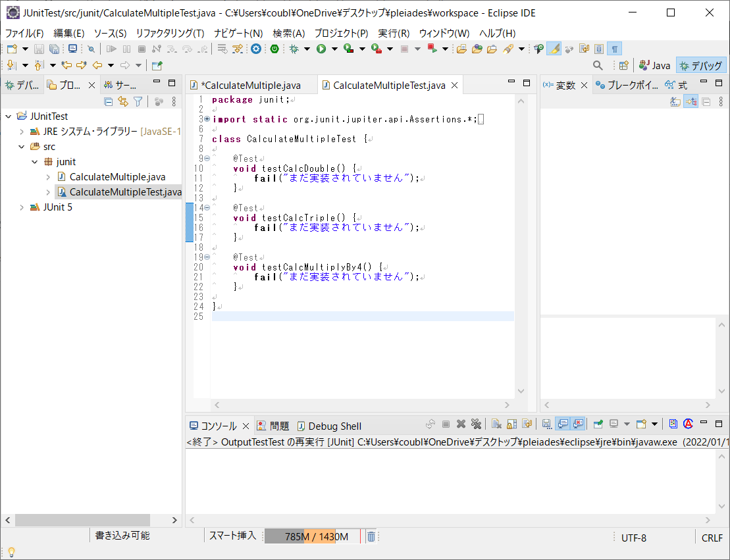
Task: Collapse the JUnitTest project node
Action: (9, 116)
